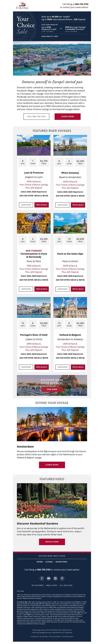Click PRICE & BUILD for Holland & Belgium
Viewport: 104px width, 644px height.
[x=78, y=367]
